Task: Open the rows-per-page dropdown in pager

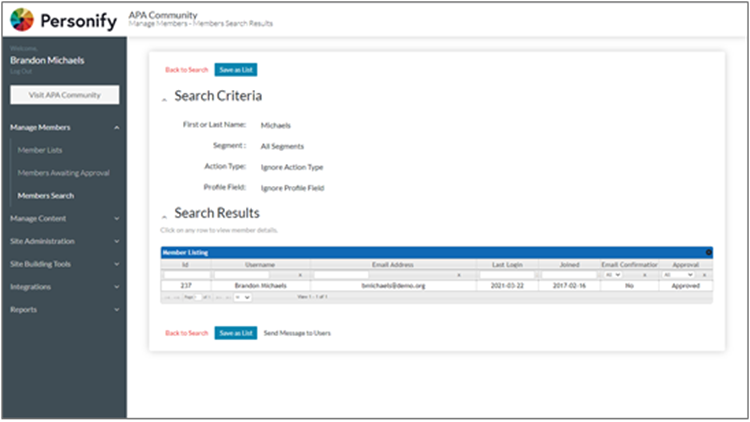Action: coord(241,297)
